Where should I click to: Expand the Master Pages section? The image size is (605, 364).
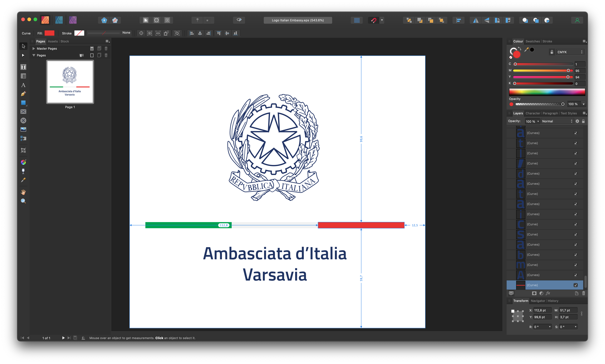34,49
